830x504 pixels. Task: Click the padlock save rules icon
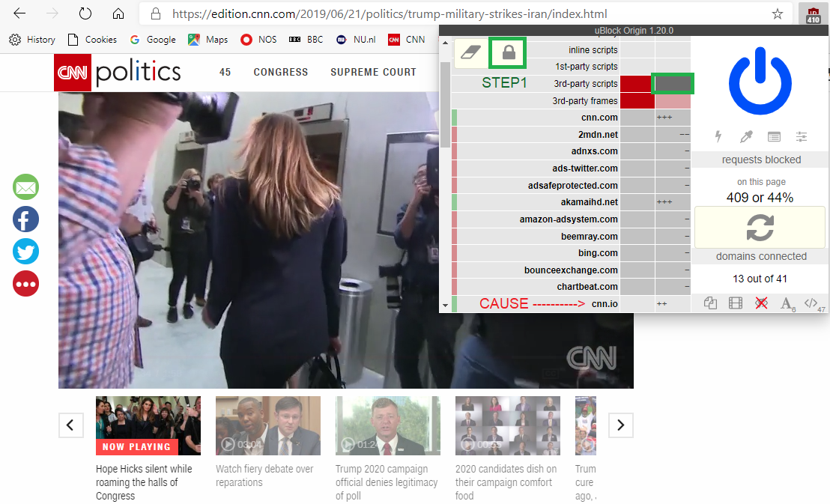pyautogui.click(x=508, y=52)
